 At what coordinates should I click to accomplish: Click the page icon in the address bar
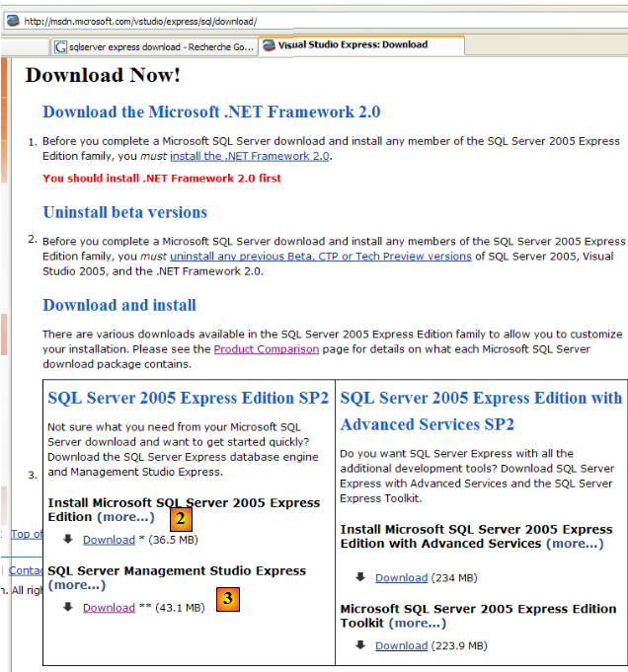pyautogui.click(x=13, y=20)
